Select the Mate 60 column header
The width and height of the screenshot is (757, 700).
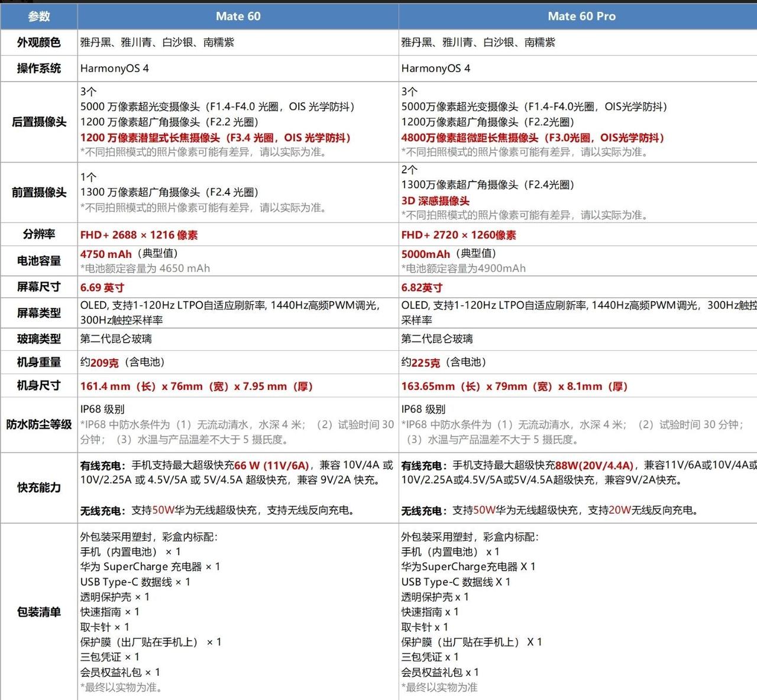click(x=237, y=16)
